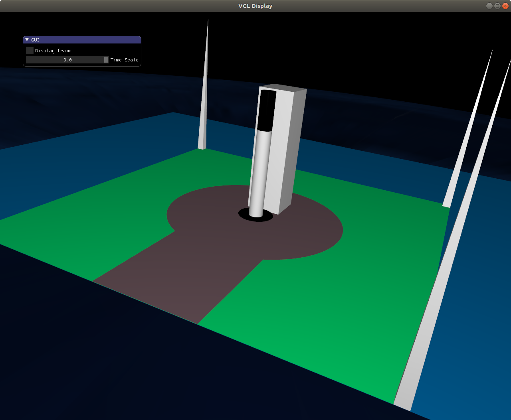Enable the Display frame checkbox
This screenshot has height=420, width=511.
pyautogui.click(x=30, y=51)
